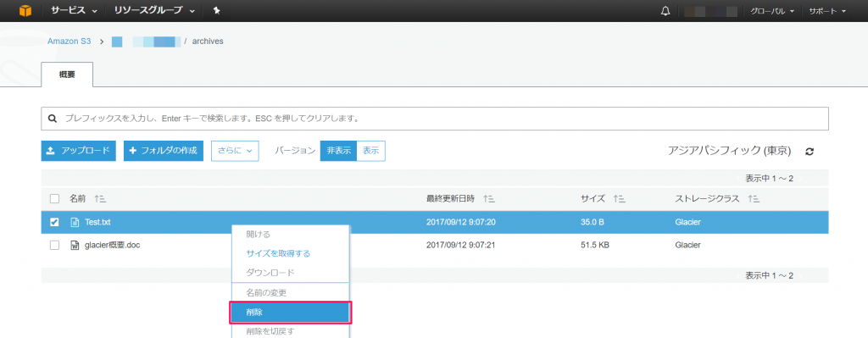Sort by storage class column icon
This screenshot has width=868, height=338.
point(753,198)
